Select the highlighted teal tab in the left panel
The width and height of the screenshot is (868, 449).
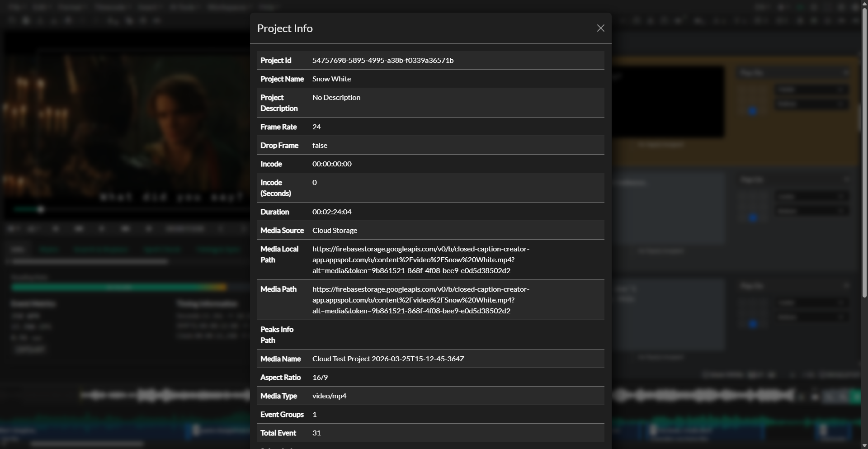point(50,249)
